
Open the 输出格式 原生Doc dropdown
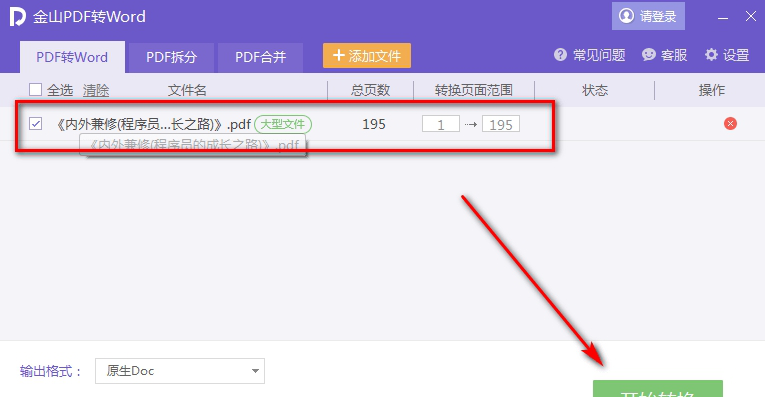pyautogui.click(x=180, y=371)
